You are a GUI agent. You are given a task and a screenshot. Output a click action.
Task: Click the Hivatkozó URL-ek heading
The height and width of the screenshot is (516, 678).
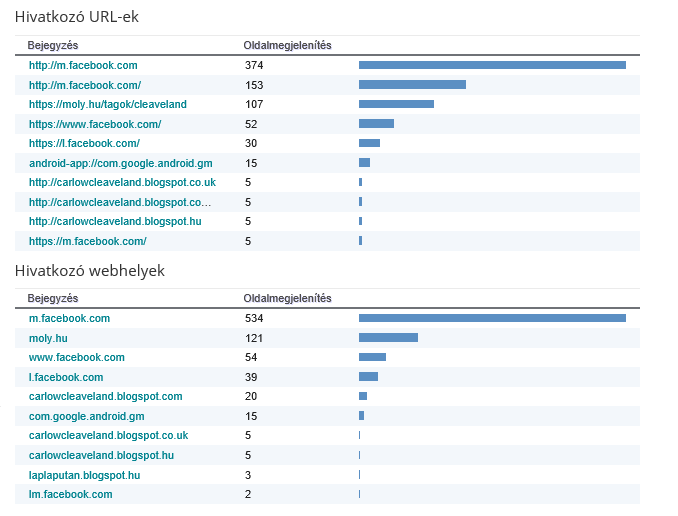[77, 17]
